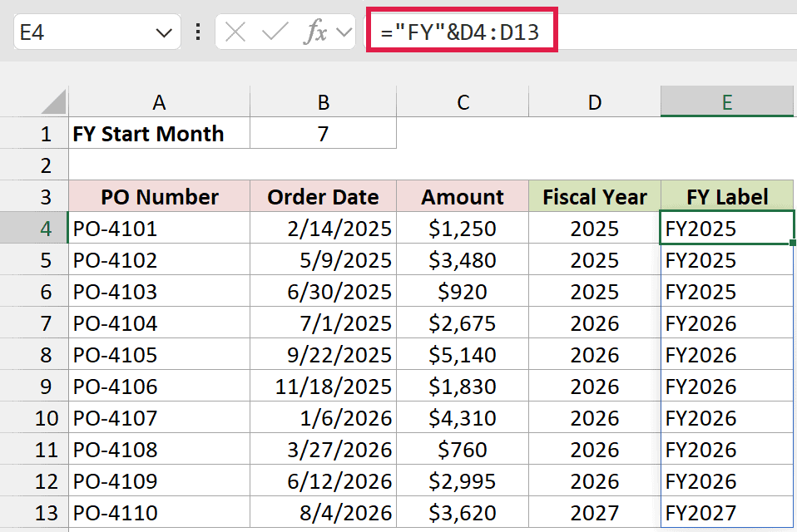Click the formula bar with ="FY"&D4:D13
797x532 pixels.
pyautogui.click(x=582, y=32)
